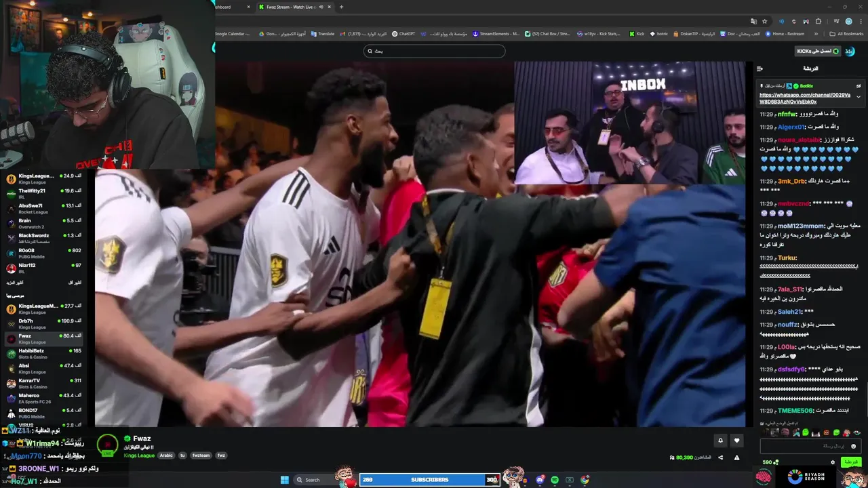868x488 pixels.
Task: Open the chat settings gear icon
Action: click(833, 462)
